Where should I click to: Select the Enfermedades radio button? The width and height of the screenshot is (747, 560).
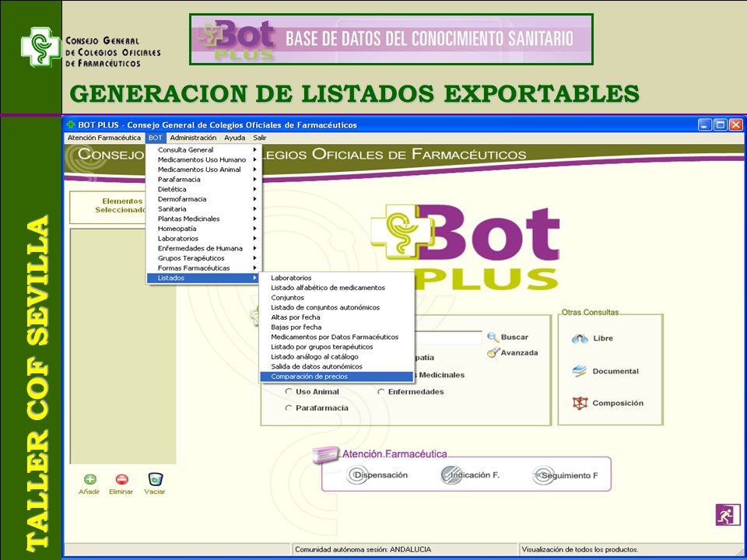(381, 391)
